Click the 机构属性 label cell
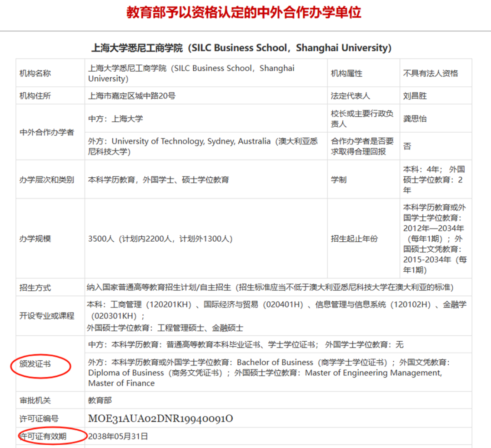This screenshot has width=491, height=448. (364, 73)
